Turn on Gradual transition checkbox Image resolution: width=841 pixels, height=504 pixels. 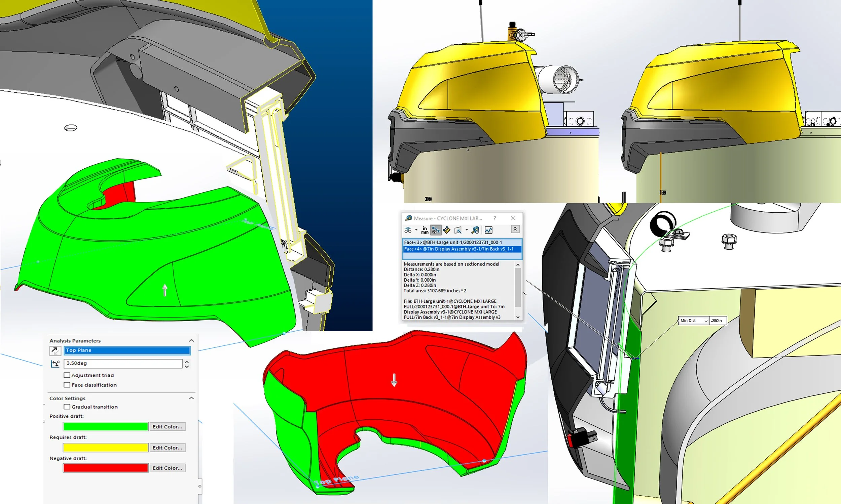click(67, 407)
